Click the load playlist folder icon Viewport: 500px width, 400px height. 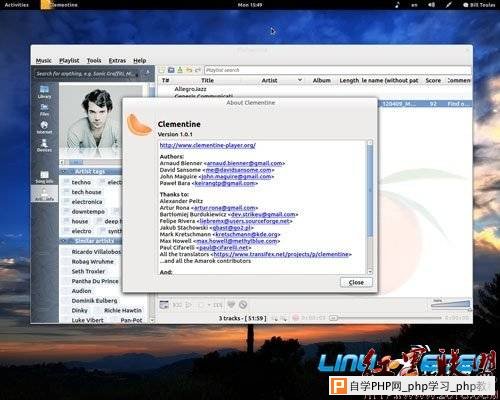pyautogui.click(x=171, y=70)
